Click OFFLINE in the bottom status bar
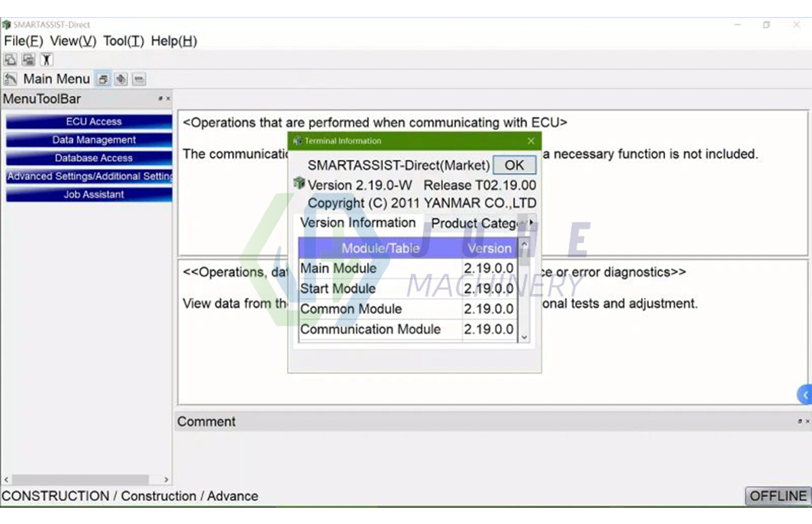812x524 pixels. (777, 496)
